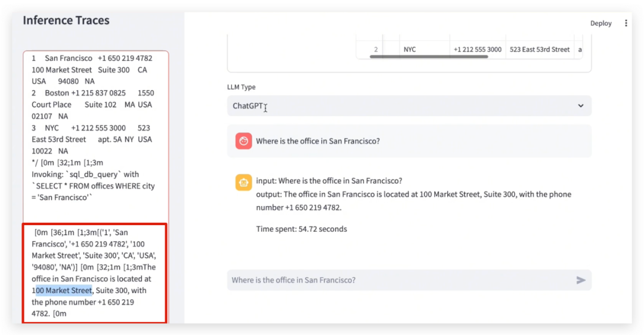Click the LLM Type label
Image resolution: width=644 pixels, height=335 pixels.
(241, 87)
